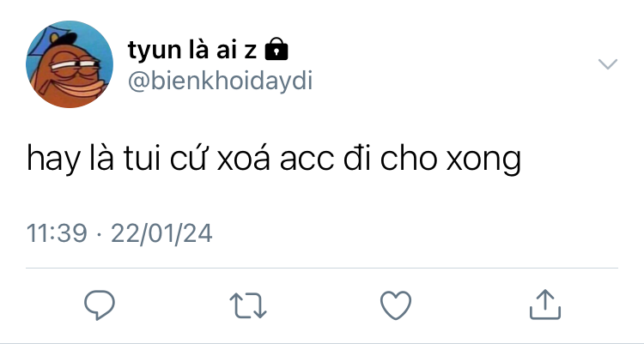
Task: Open the comment composer from the bubble
Action: tap(100, 305)
